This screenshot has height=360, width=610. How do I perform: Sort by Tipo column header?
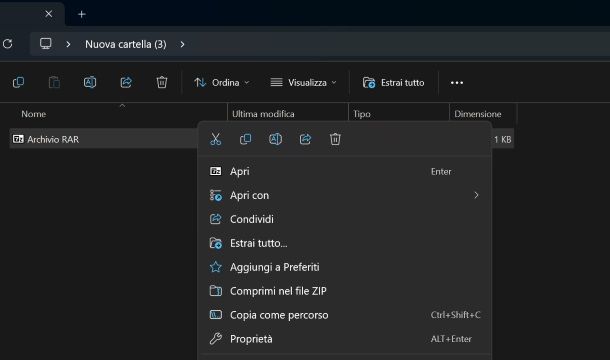361,114
